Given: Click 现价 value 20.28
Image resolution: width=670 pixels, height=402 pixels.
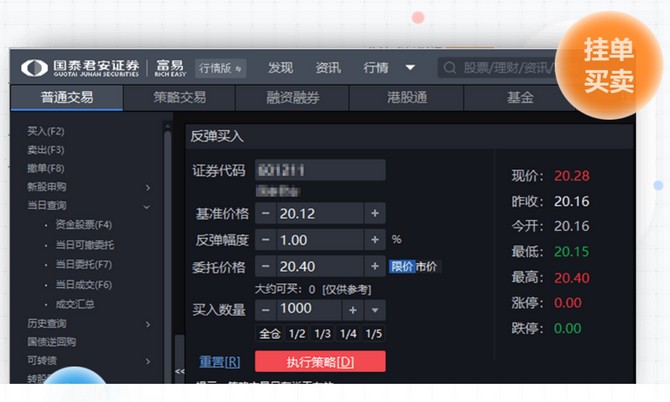Looking at the screenshot, I should coord(572,176).
